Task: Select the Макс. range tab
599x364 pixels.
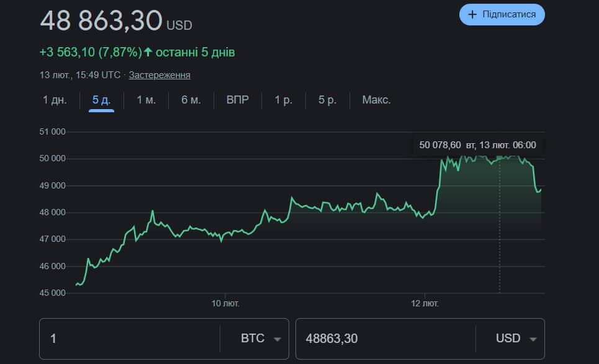Action: (x=376, y=100)
